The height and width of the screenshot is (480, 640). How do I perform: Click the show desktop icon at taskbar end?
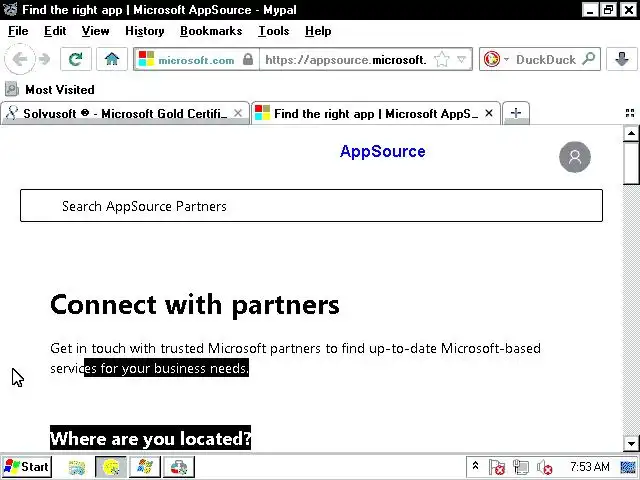[x=630, y=467]
